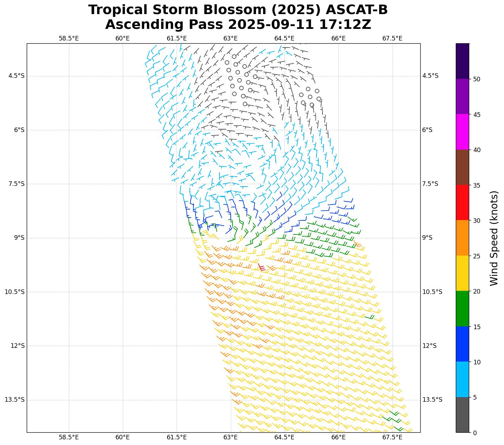Select the red 30–35 knot colorbar segment
Image resolution: width=504 pixels, height=445 pixels.
coord(462,202)
